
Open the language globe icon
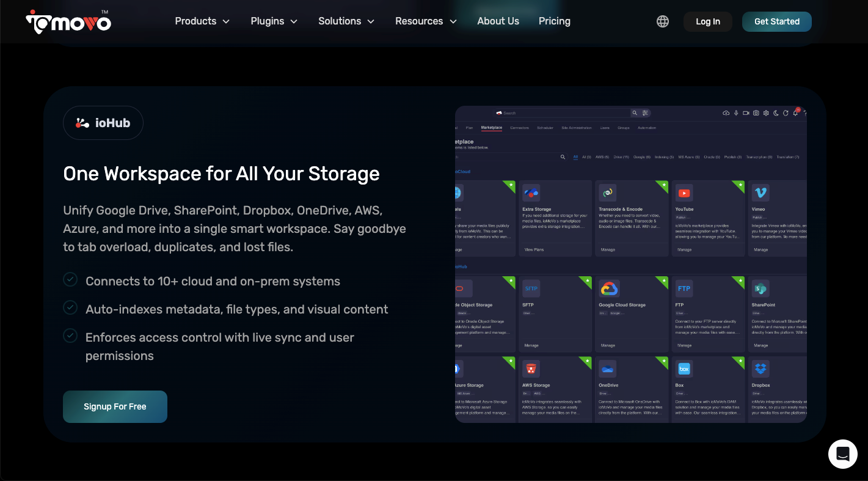tap(663, 21)
